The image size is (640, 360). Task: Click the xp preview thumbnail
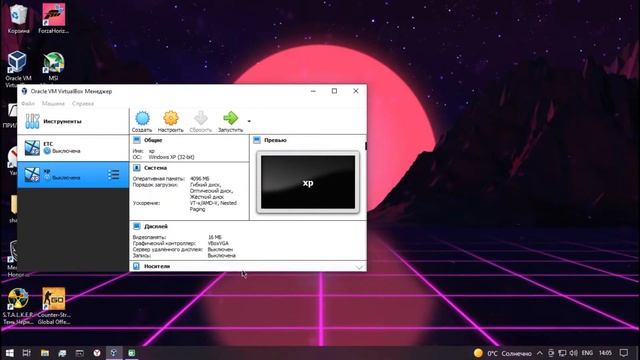point(308,182)
